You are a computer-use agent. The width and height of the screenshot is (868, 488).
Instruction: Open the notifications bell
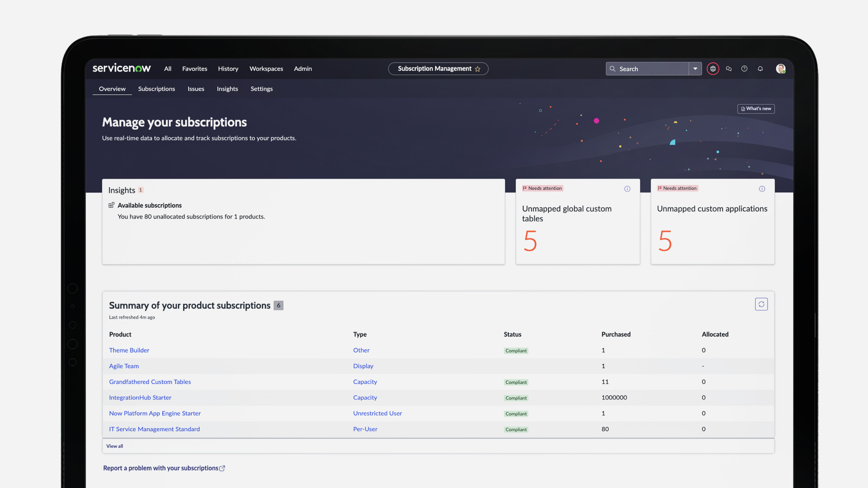point(760,69)
